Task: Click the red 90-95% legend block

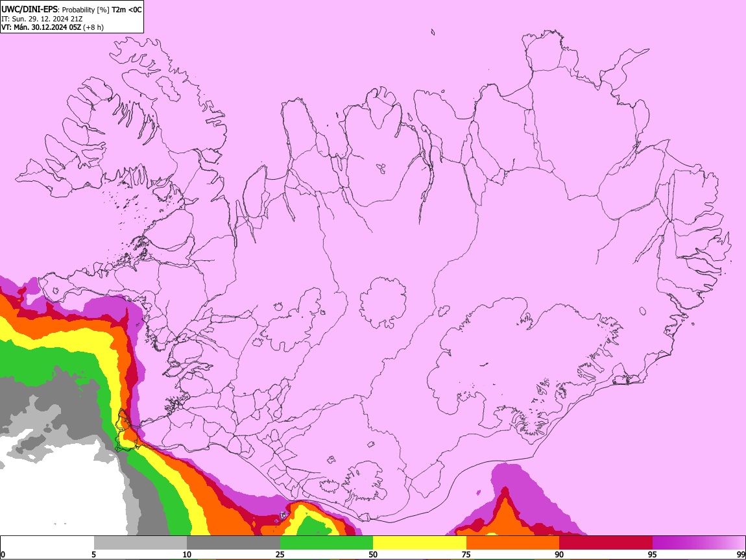Action: click(606, 543)
